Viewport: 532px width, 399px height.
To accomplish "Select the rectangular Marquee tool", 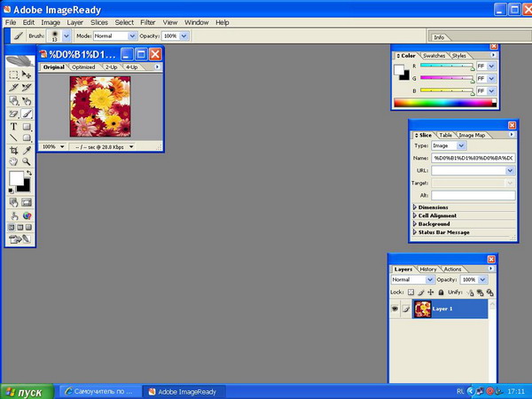I will point(14,75).
